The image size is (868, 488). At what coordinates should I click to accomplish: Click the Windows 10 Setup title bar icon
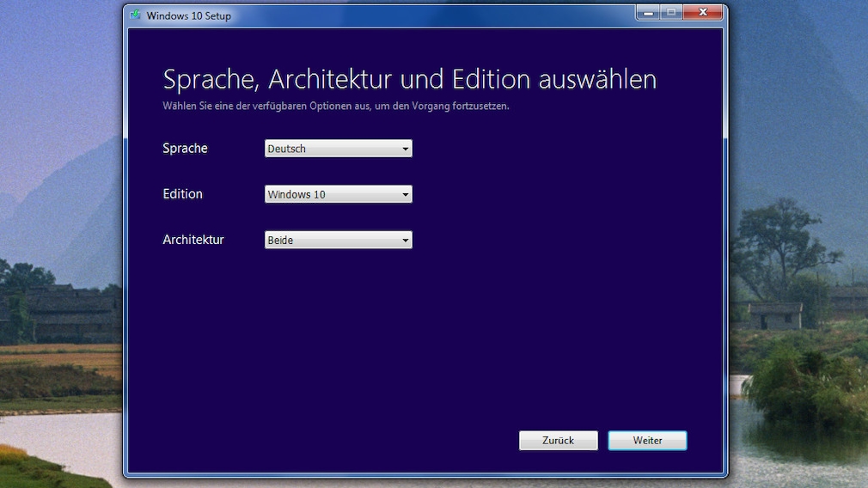[x=136, y=15]
